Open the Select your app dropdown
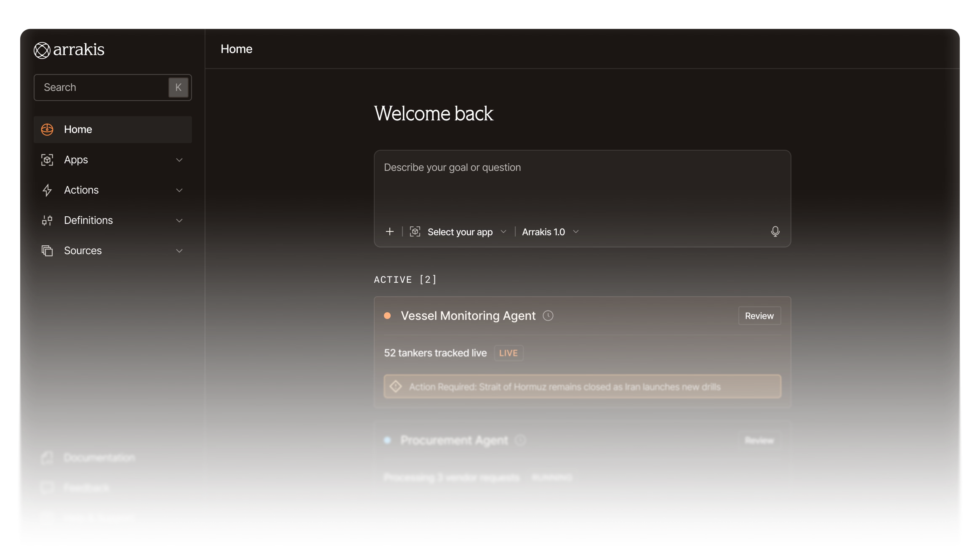Screen dimensions: 980x558 tap(459, 232)
